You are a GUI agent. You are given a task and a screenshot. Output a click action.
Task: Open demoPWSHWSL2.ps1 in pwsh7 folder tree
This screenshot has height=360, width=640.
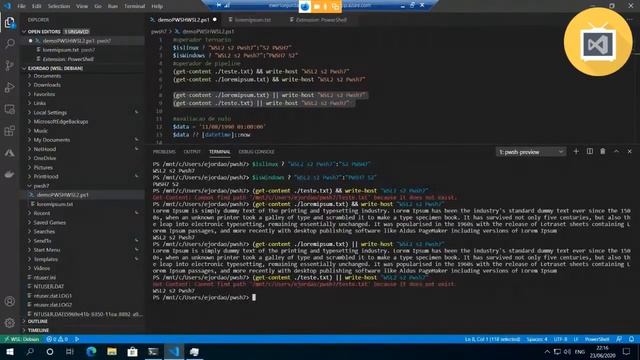tap(62, 195)
